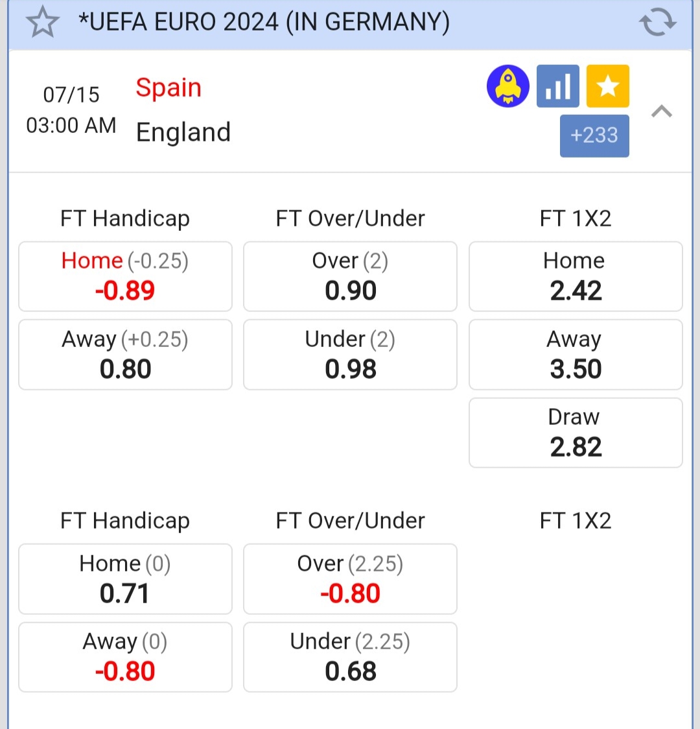700x729 pixels.
Task: Select Home (0) handicap at 0.71
Action: pos(125,579)
